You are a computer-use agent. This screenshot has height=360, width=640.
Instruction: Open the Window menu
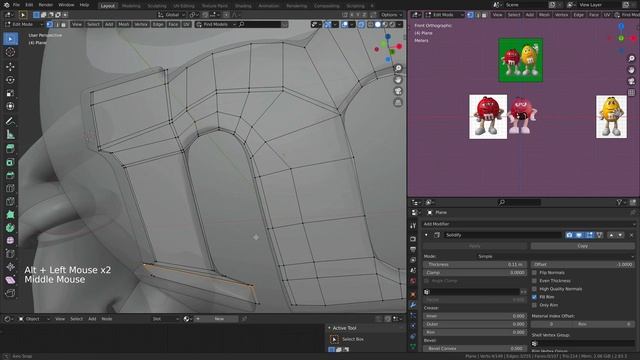(x=66, y=5)
